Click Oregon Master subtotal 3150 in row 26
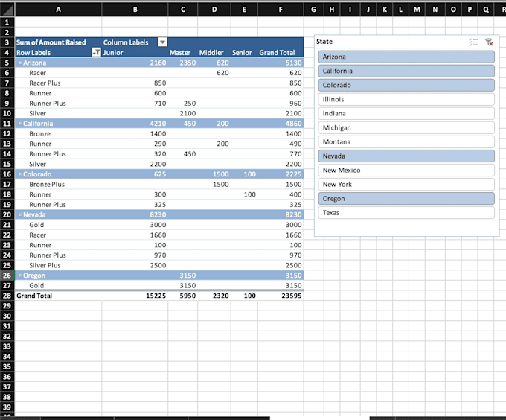The image size is (506, 420). point(182,276)
